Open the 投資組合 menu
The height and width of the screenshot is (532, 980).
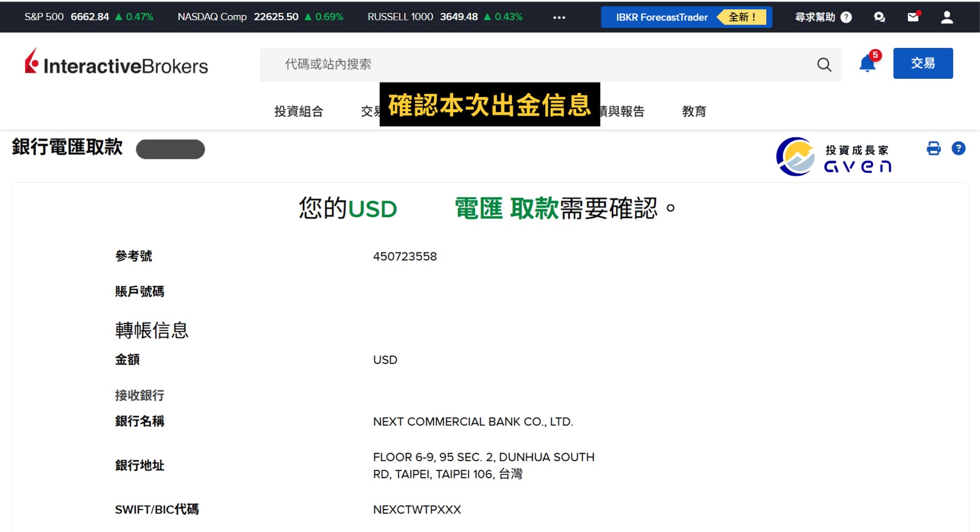[298, 111]
